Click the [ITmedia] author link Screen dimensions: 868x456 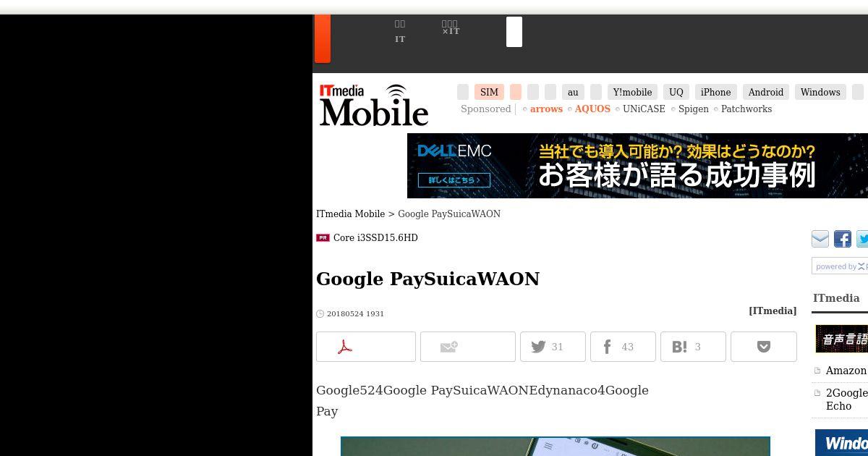click(773, 311)
